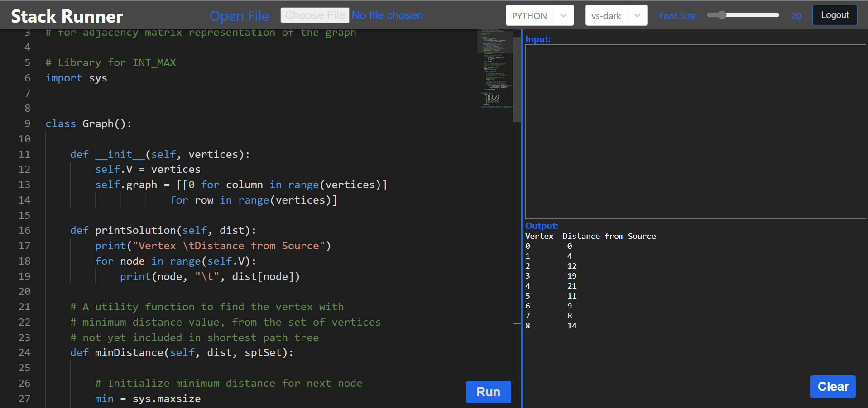
Task: Click 'def minDistance(self, dist, sptSet):' line
Action: 182,352
